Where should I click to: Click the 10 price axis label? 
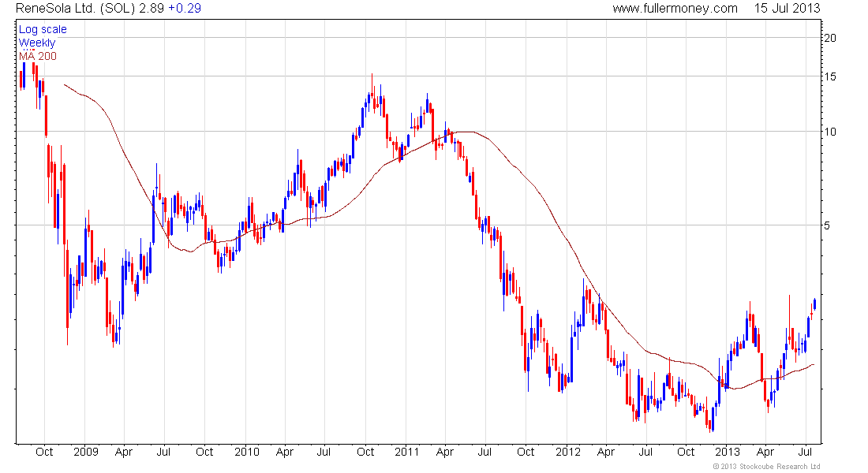(x=830, y=132)
